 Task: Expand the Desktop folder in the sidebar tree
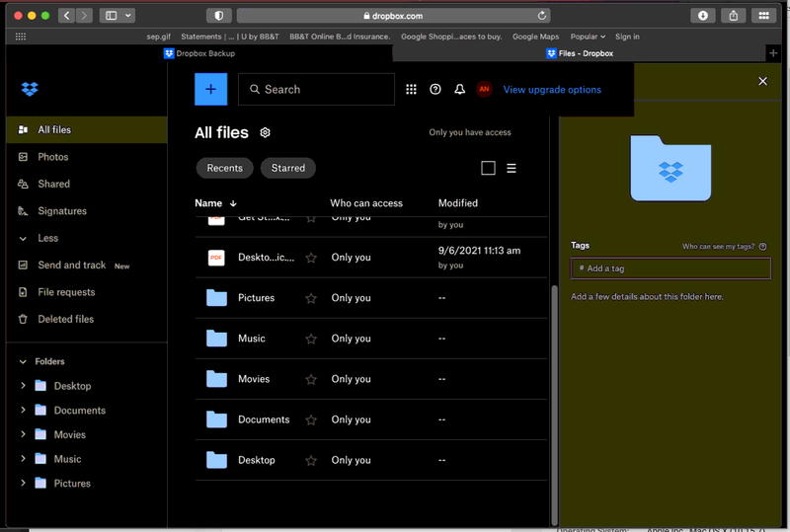tap(23, 386)
